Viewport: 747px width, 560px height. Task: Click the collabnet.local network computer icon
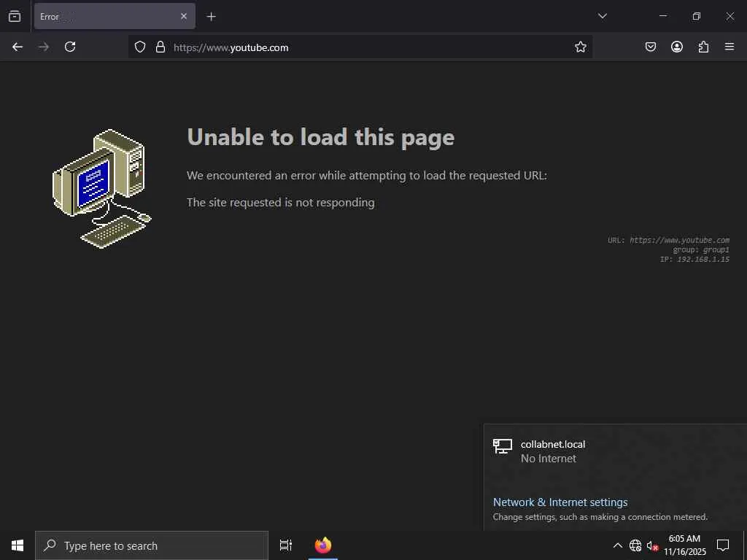pyautogui.click(x=502, y=446)
